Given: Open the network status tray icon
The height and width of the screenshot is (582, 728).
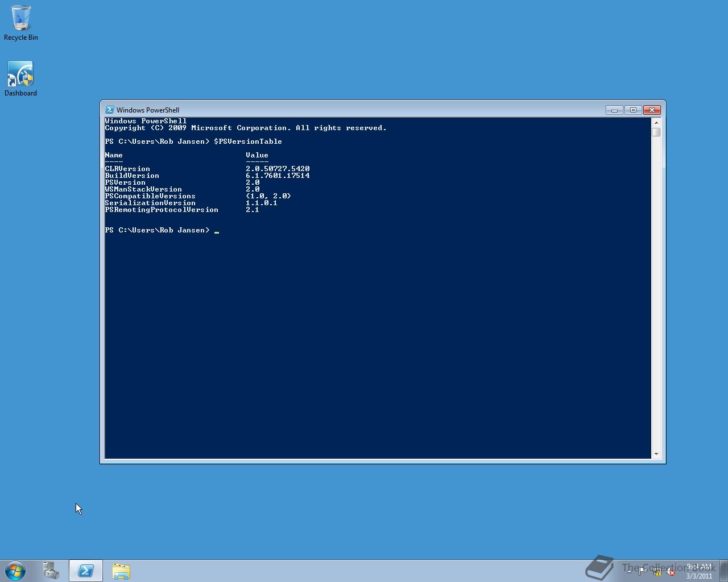Looking at the screenshot, I should coord(656,572).
